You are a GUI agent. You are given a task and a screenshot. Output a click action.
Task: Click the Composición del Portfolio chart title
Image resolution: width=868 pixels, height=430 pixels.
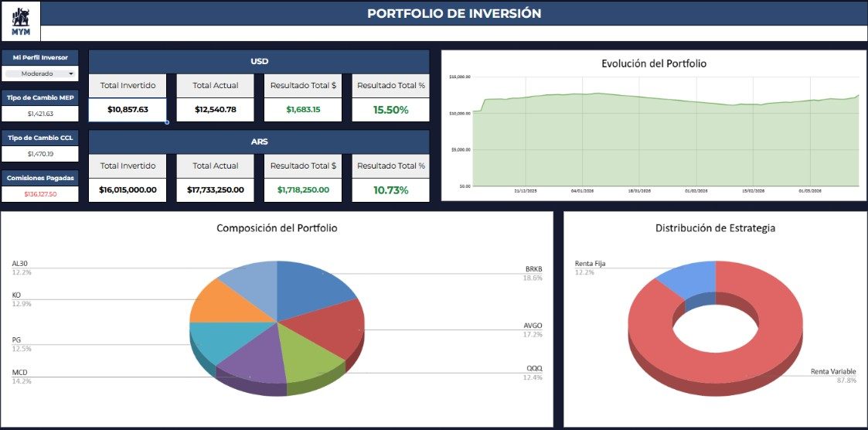click(x=277, y=227)
